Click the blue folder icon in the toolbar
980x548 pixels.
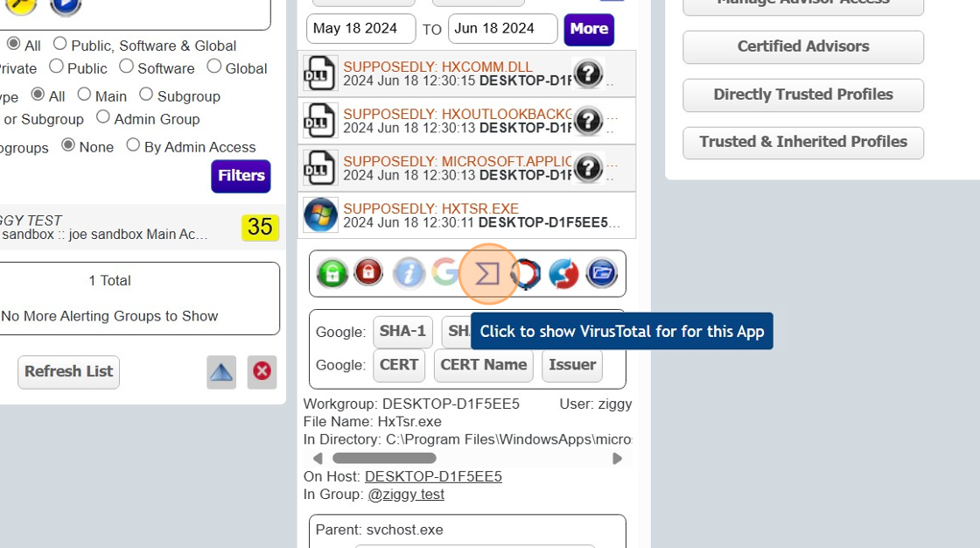point(601,273)
